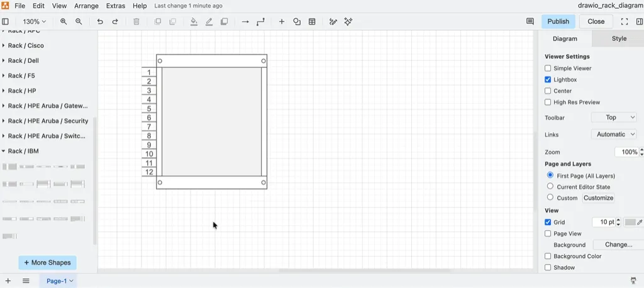Click the background Change... button

point(619,245)
